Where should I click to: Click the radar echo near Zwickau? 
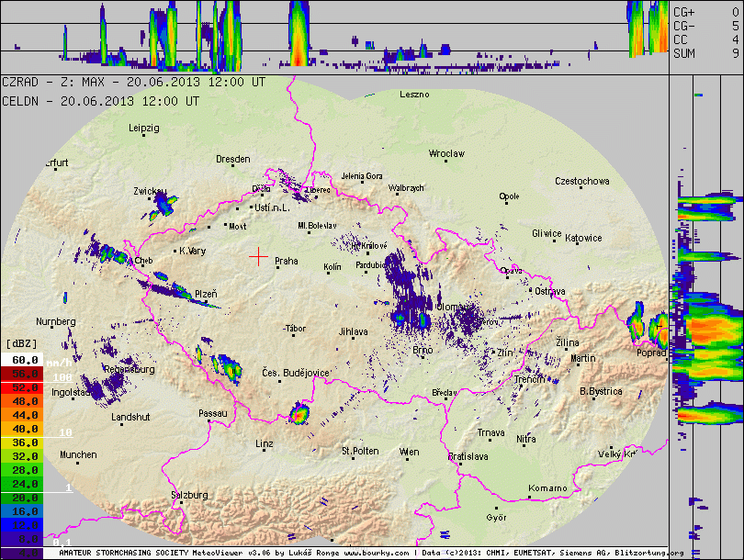coord(163,202)
